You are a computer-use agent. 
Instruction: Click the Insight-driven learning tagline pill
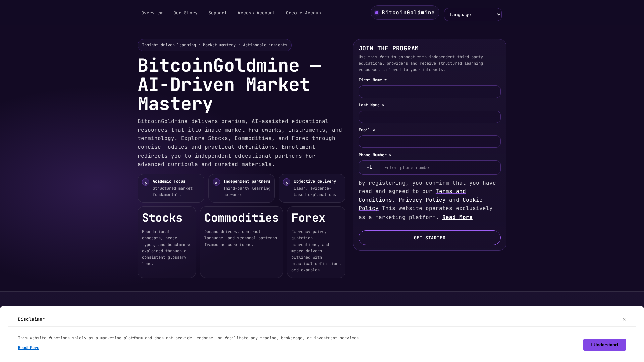[215, 45]
